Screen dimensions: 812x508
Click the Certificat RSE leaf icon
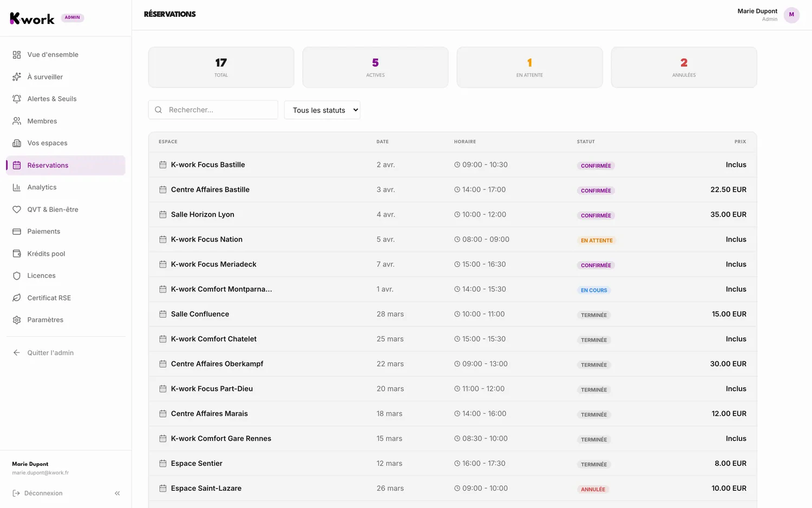click(x=17, y=298)
